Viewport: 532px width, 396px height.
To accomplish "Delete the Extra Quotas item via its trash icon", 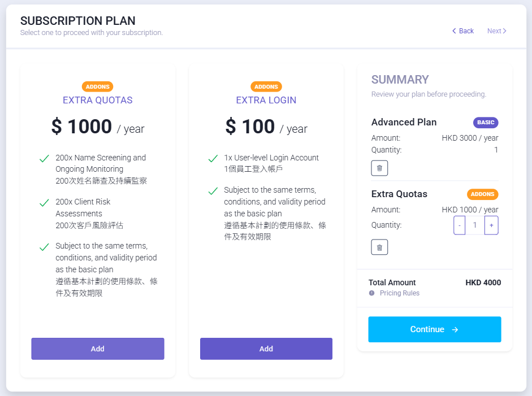I will 379,247.
